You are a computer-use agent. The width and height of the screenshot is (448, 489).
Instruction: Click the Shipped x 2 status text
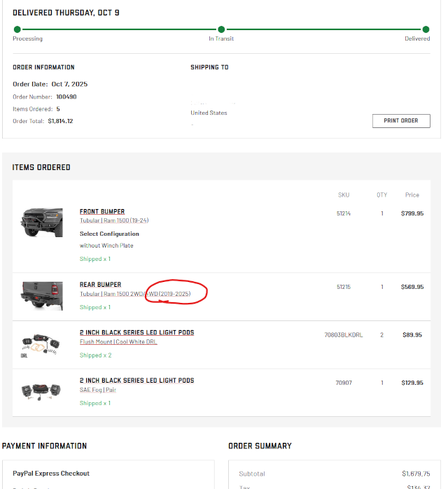(x=95, y=355)
